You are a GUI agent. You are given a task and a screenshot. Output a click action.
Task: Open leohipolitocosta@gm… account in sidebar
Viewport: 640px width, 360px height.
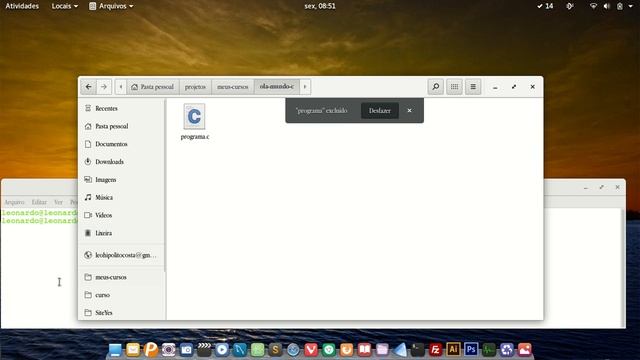coord(122,255)
